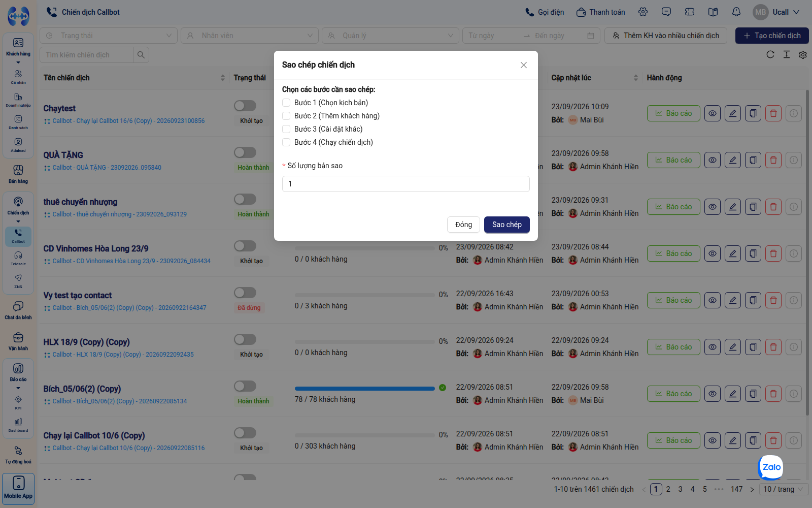This screenshot has height=508, width=812.
Task: Click edit pencil icon for CD Vinhomes row
Action: click(x=733, y=253)
